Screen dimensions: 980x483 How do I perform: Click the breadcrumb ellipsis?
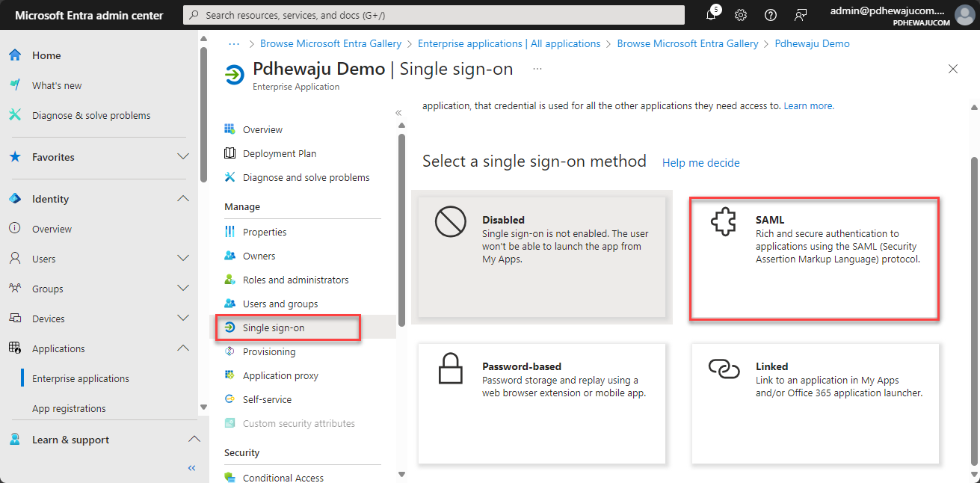pos(235,43)
